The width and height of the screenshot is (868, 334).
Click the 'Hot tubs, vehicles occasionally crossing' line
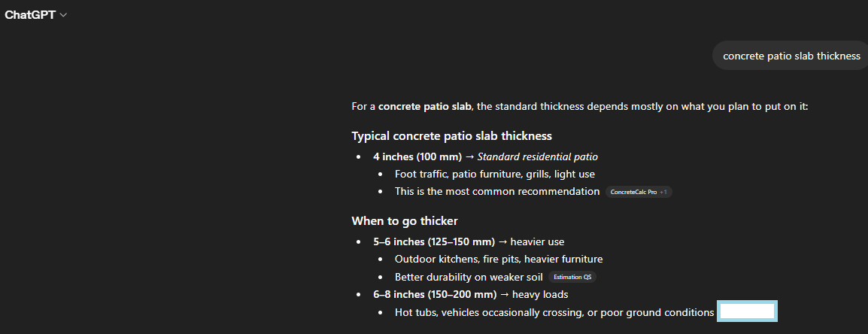(554, 311)
